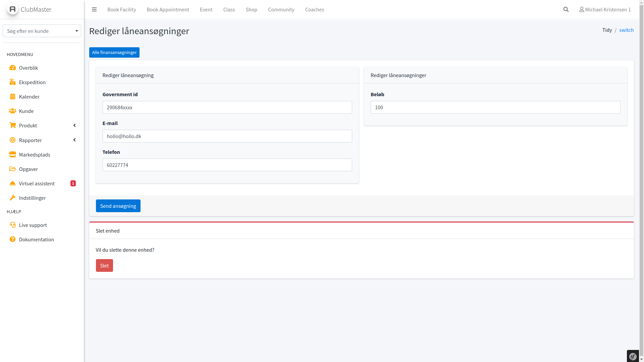The image size is (644, 362).
Task: Open the Live support headset icon
Action: 12,225
